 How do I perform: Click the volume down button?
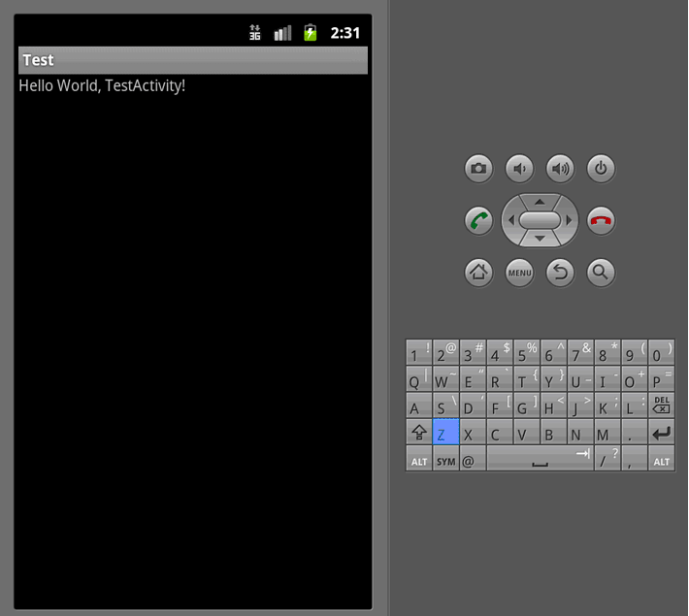(519, 168)
